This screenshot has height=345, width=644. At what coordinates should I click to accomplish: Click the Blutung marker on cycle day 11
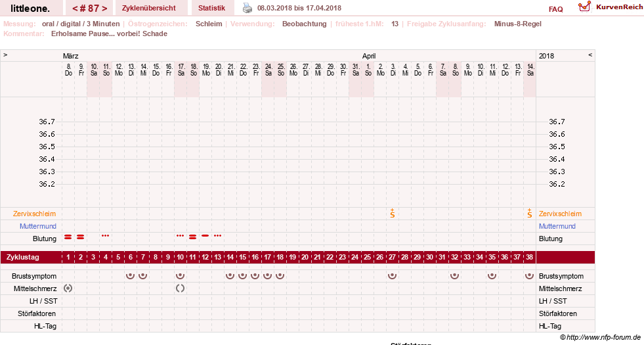(192, 237)
